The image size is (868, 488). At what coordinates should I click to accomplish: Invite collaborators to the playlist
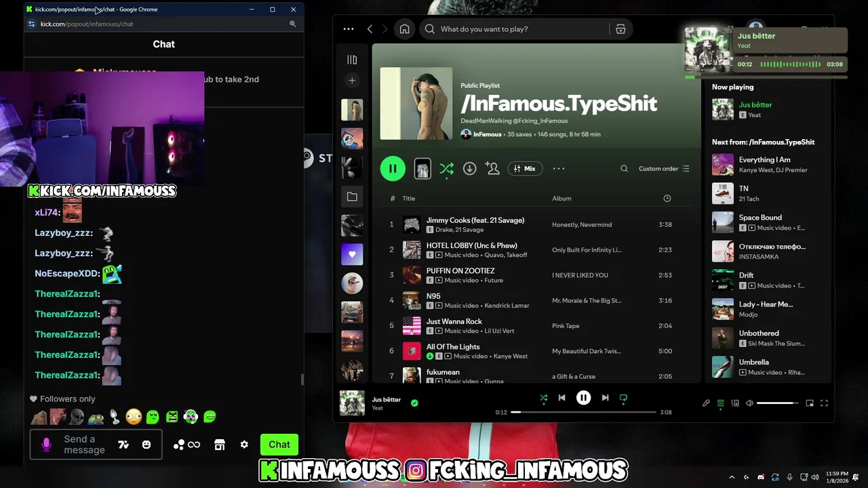(492, 169)
